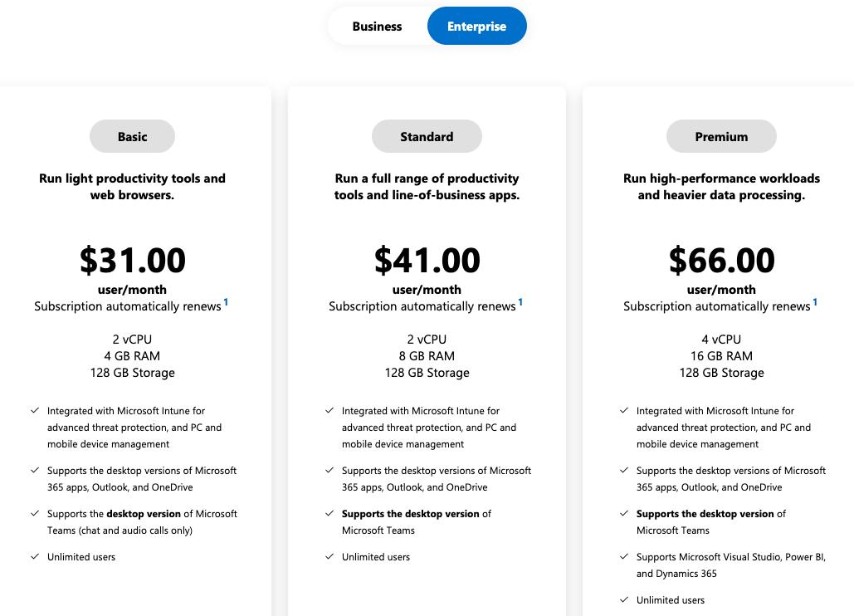This screenshot has height=616, width=854.
Task: Click the Premium Unlimited users checkmark
Action: pos(624,599)
